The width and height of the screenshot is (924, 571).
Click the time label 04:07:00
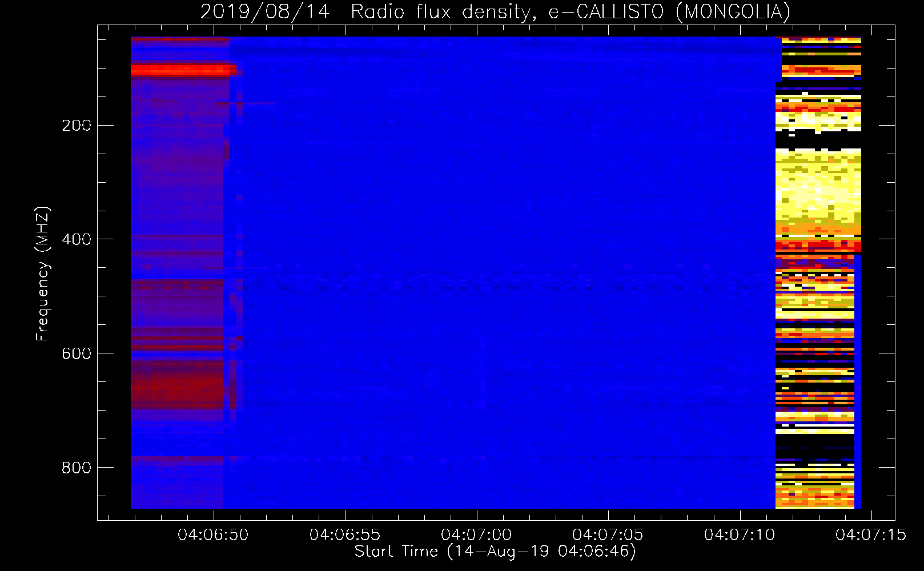click(476, 535)
